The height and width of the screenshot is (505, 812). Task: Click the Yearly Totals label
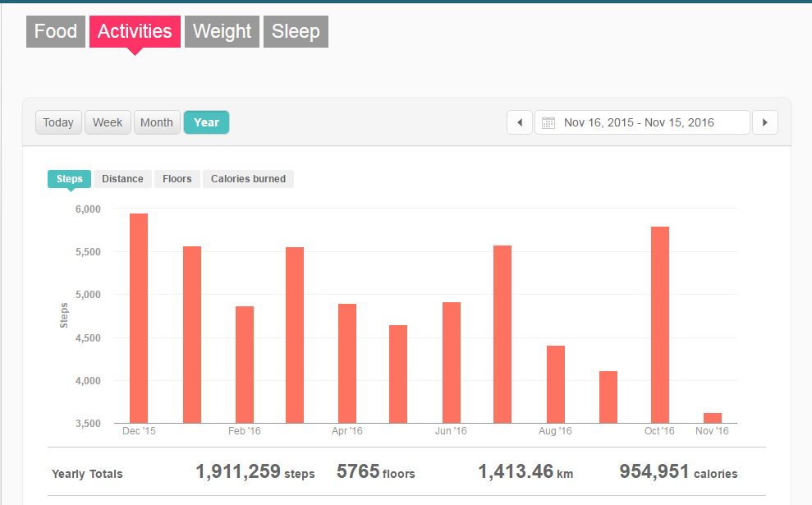[x=87, y=474]
